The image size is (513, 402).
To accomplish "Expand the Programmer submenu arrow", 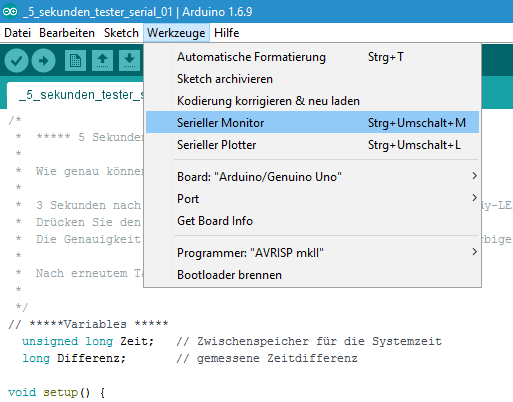I will [474, 252].
